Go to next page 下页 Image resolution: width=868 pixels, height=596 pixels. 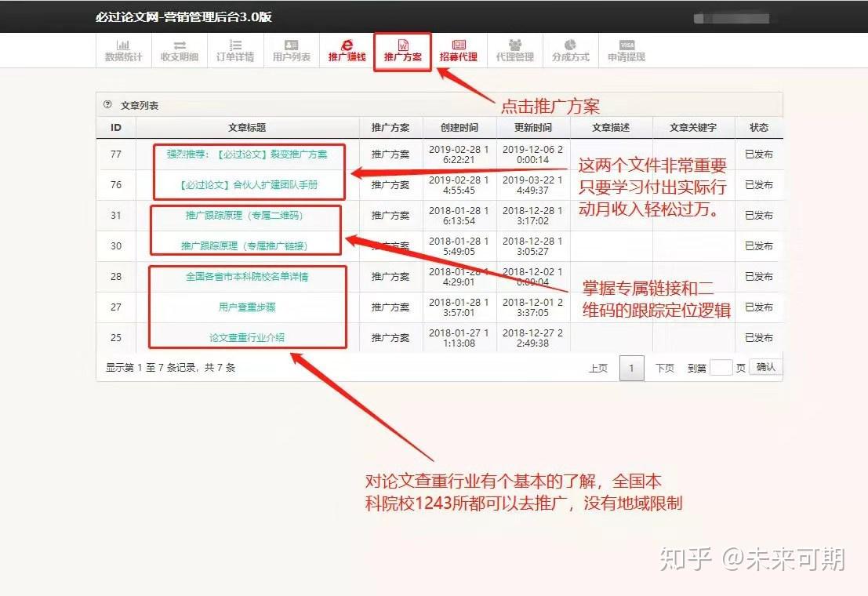click(665, 369)
